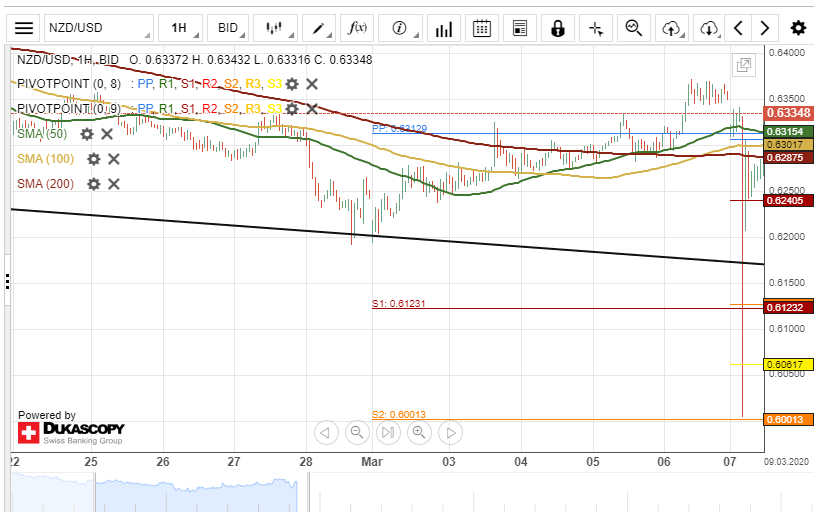
Task: Open the NZD/USD instrument selector
Action: (x=99, y=28)
